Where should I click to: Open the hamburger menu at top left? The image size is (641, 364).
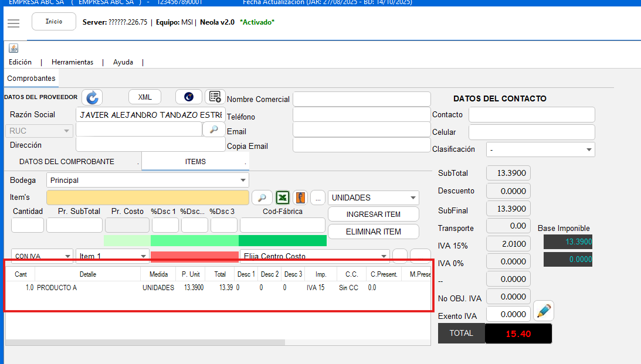(x=13, y=23)
